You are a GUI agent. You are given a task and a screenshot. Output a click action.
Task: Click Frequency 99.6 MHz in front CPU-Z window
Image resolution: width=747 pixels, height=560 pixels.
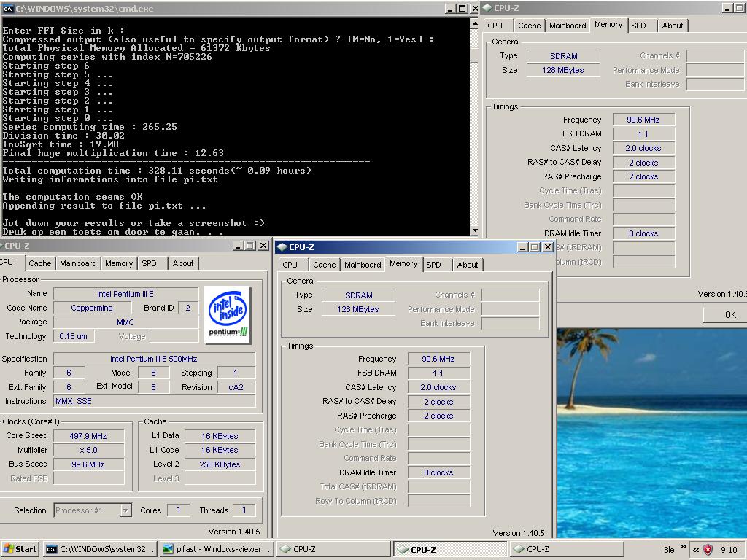[438, 359]
